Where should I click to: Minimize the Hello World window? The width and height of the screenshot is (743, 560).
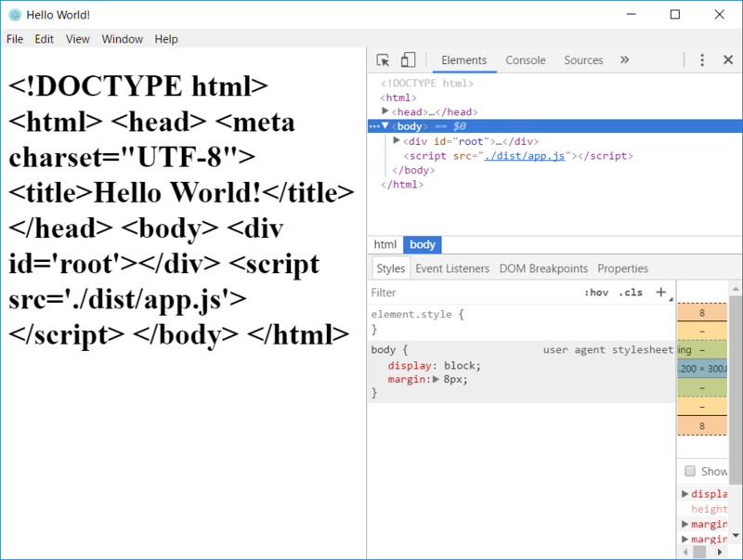tap(632, 15)
